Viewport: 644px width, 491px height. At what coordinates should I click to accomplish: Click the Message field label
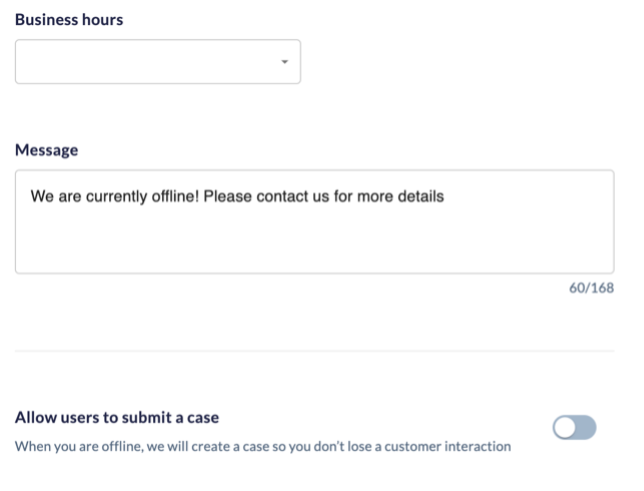46,150
